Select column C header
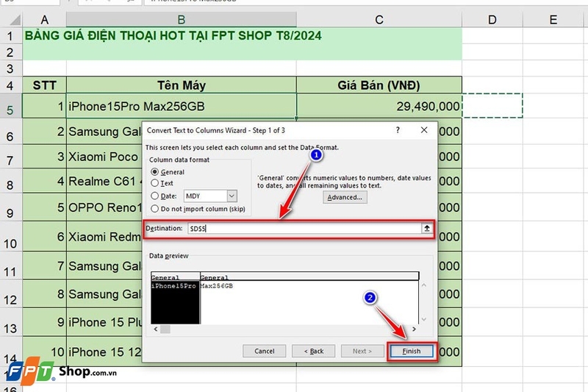 pos(379,20)
